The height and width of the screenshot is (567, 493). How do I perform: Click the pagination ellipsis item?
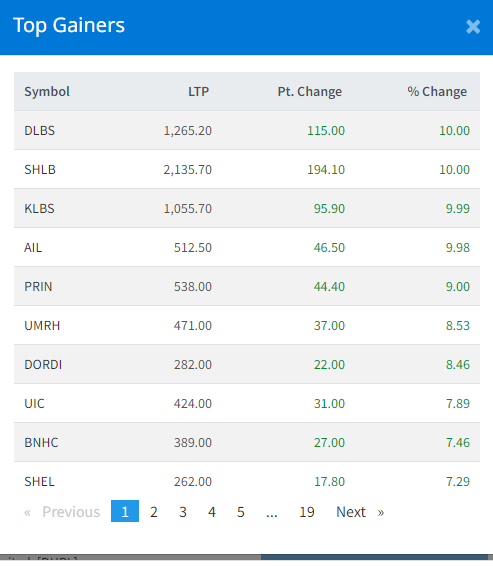point(272,512)
